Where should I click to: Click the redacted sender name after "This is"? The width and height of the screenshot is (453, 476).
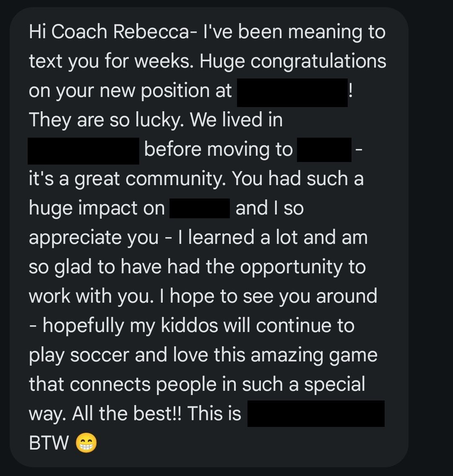316,413
